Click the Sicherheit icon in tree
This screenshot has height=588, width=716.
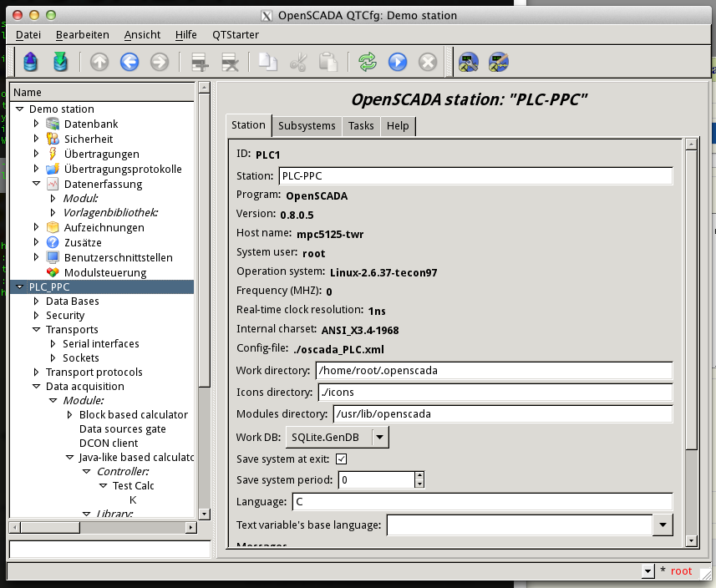[53, 139]
